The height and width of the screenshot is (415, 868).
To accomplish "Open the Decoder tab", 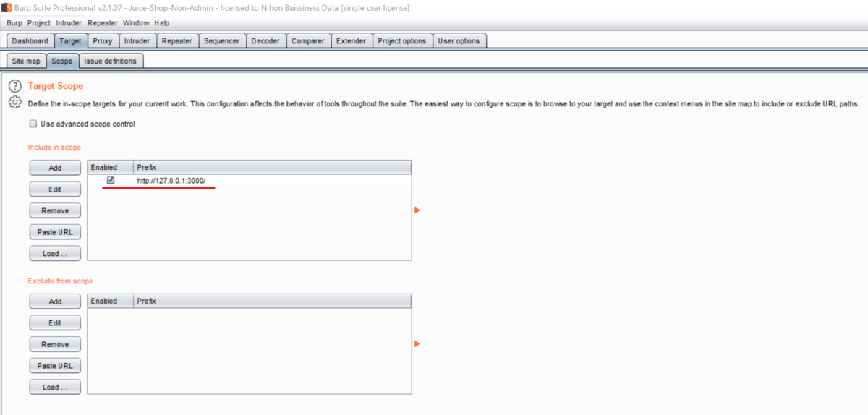I will pyautogui.click(x=265, y=41).
